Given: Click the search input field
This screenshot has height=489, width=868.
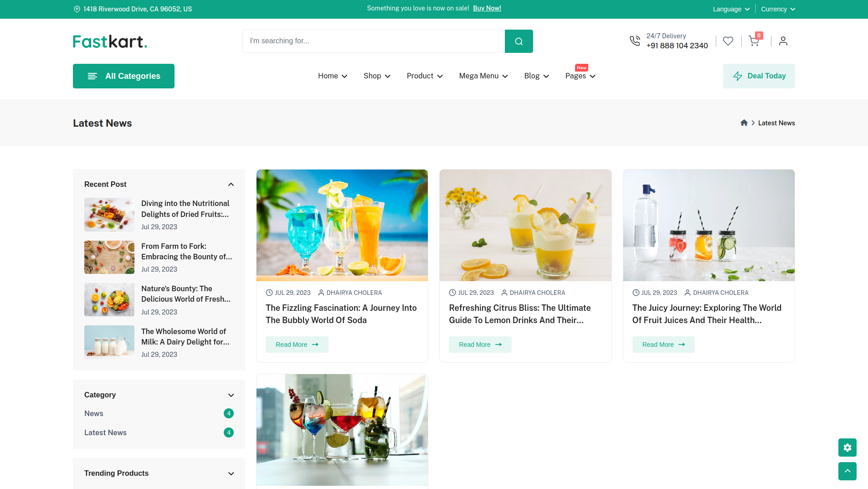Looking at the screenshot, I should point(374,41).
